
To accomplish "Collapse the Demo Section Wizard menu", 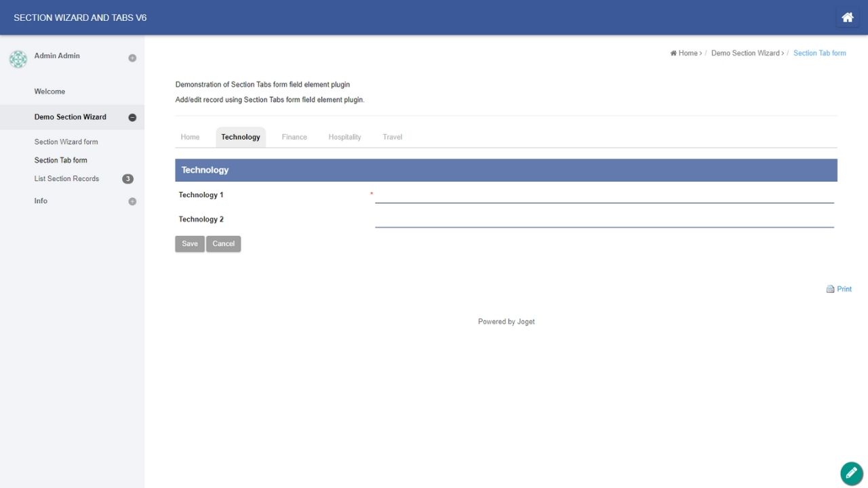I will pos(132,117).
